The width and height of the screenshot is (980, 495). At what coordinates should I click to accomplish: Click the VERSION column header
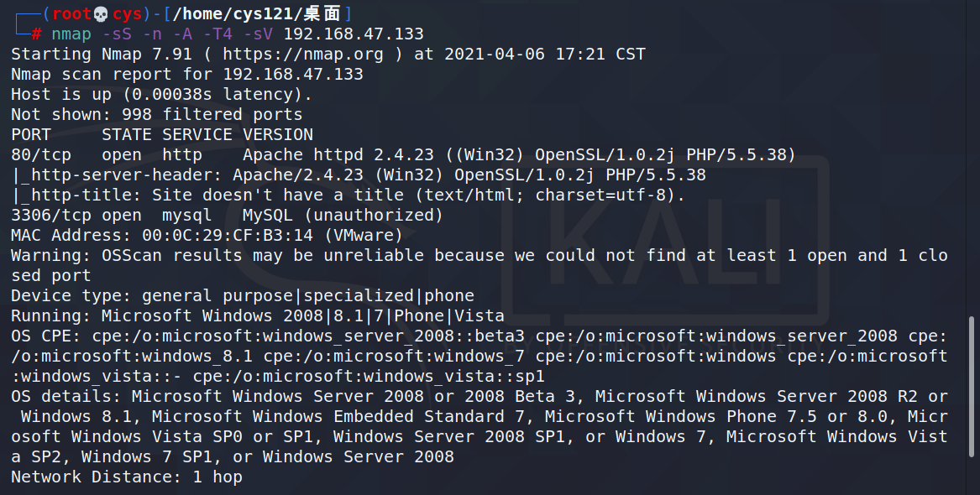point(278,135)
